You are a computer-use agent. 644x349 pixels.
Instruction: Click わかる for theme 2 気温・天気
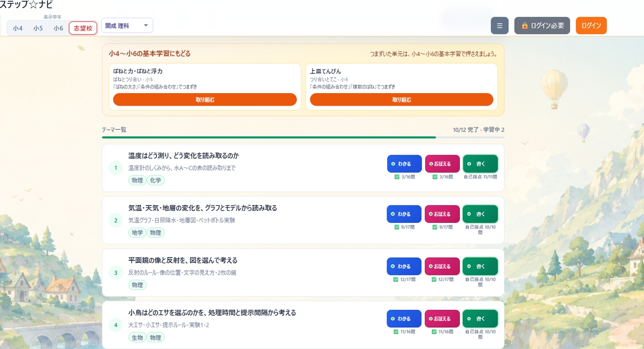(x=404, y=214)
